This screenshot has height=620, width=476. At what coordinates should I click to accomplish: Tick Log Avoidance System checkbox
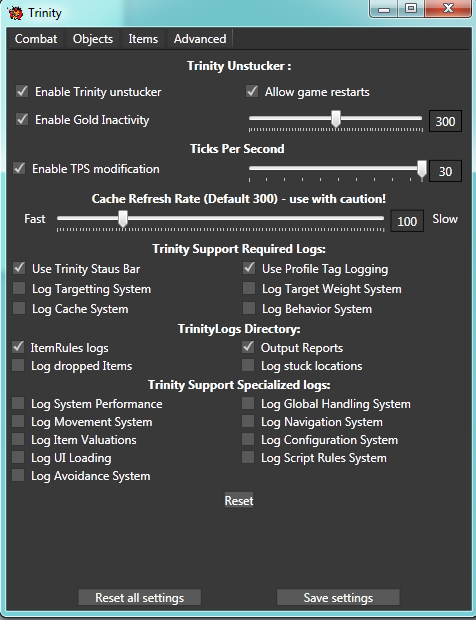[18, 475]
